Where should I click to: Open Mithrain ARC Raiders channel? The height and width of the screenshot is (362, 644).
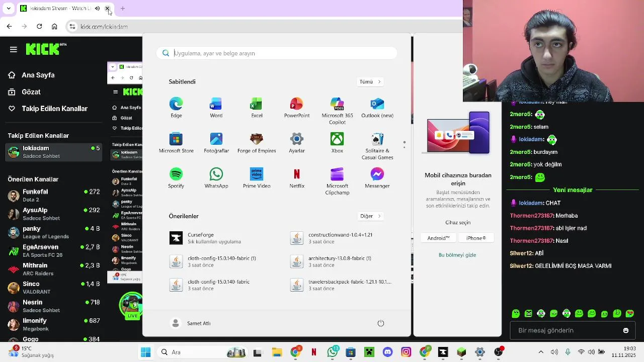pyautogui.click(x=53, y=269)
